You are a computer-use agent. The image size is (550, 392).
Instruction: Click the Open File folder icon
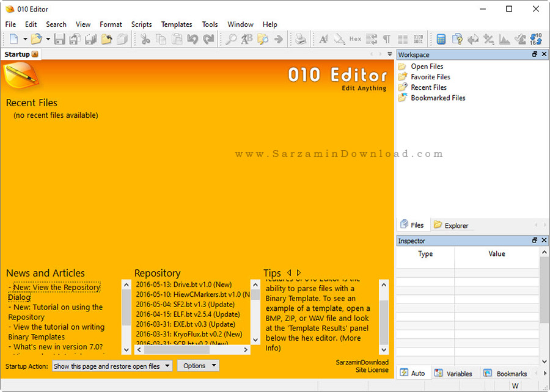click(x=36, y=39)
